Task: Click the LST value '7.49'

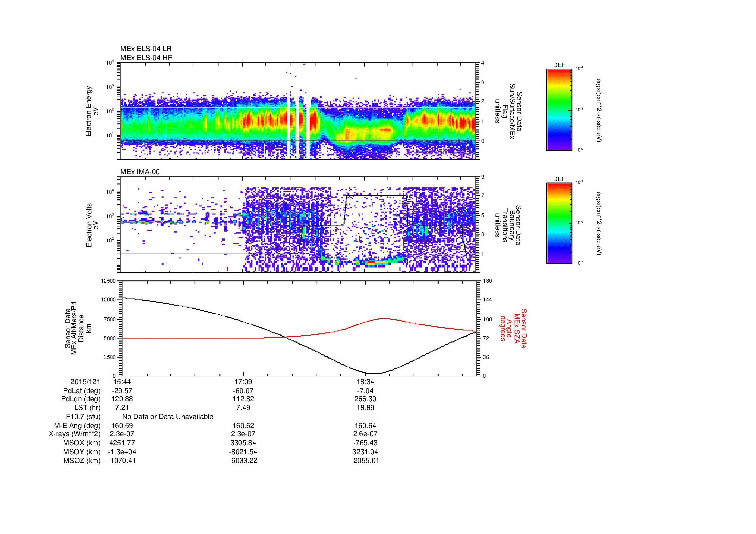Action: pos(243,408)
